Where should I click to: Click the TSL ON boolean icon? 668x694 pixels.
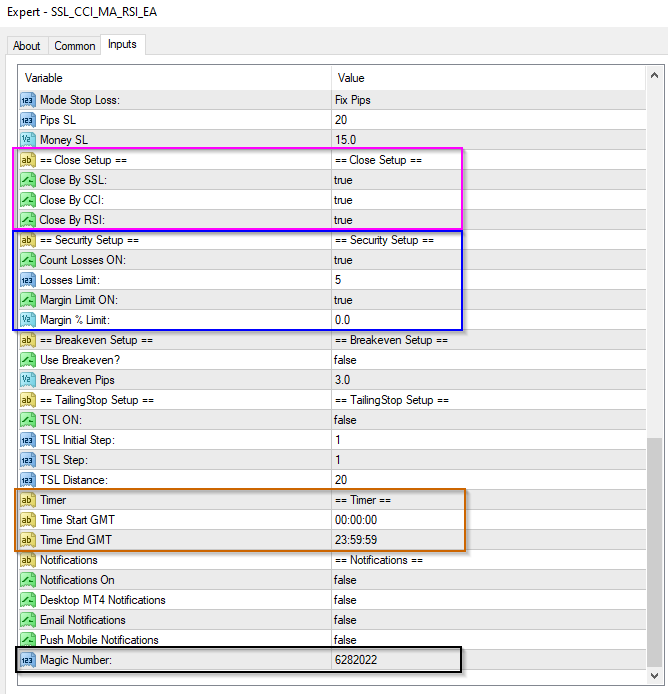coord(27,420)
